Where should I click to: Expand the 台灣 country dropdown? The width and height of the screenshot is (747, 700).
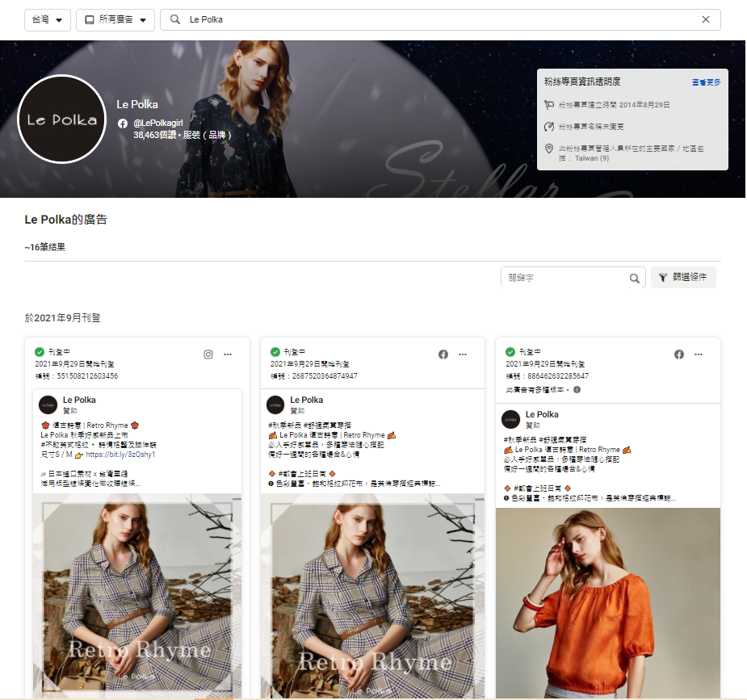[x=48, y=19]
